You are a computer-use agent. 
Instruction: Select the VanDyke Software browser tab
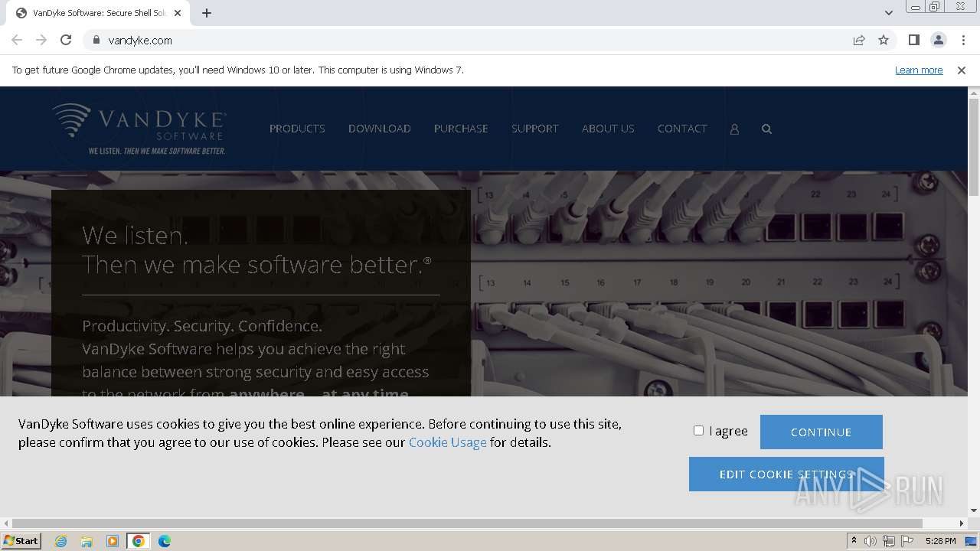tap(98, 13)
